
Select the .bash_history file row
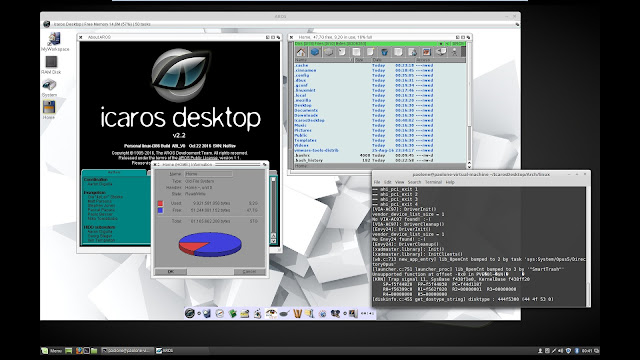point(380,160)
